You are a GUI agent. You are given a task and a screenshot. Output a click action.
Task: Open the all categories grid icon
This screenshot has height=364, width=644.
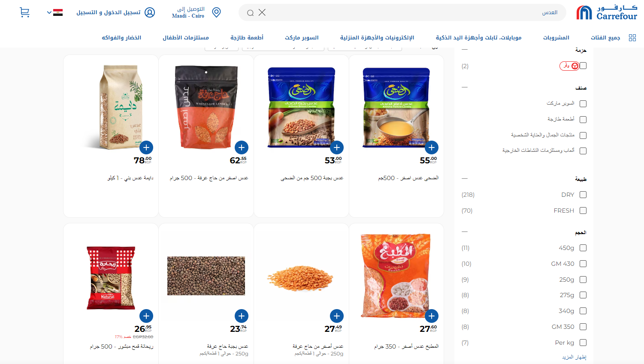pos(632,38)
